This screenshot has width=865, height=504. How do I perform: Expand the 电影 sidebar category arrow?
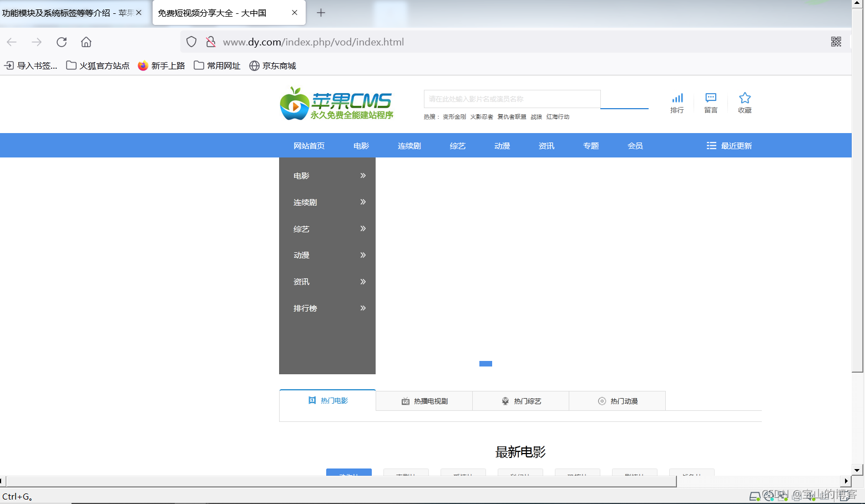pyautogui.click(x=363, y=176)
